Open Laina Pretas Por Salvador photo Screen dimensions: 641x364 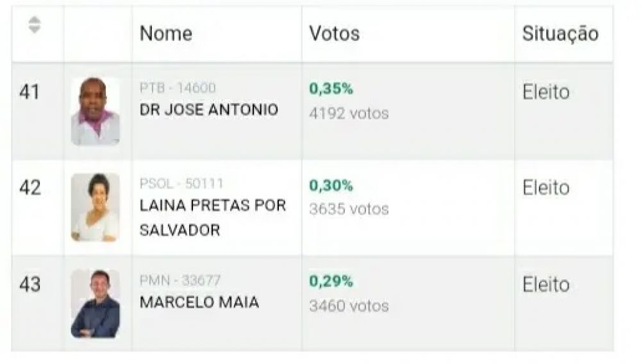[x=96, y=207]
